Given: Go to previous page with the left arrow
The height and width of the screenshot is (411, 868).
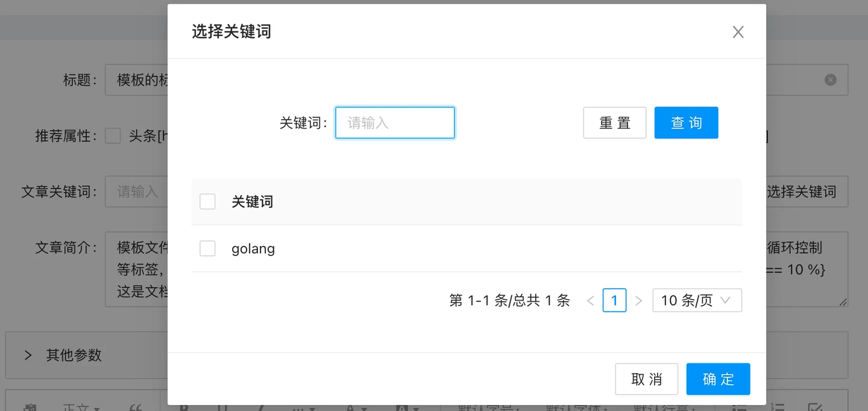Looking at the screenshot, I should [591, 301].
